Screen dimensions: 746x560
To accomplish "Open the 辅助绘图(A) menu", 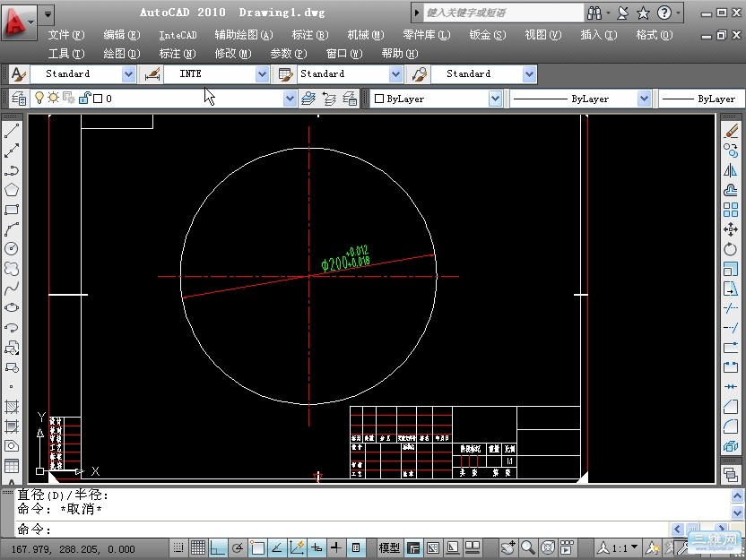I will (244, 35).
